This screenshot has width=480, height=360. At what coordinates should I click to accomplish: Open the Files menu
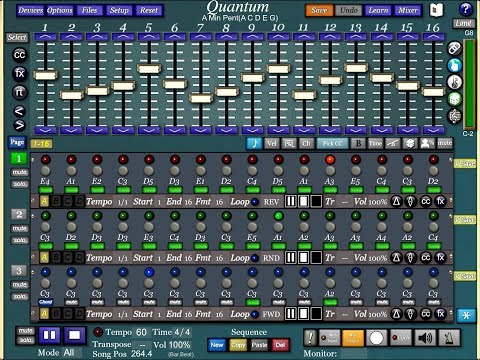[89, 10]
